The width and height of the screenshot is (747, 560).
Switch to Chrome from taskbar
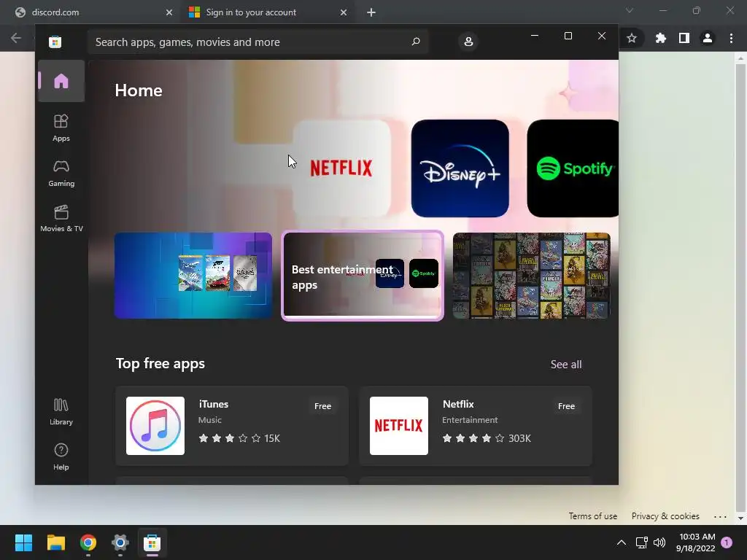(88, 542)
